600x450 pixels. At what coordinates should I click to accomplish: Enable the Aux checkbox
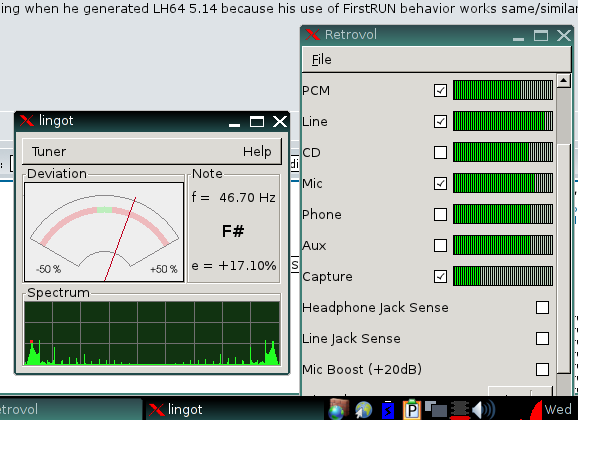click(x=440, y=246)
